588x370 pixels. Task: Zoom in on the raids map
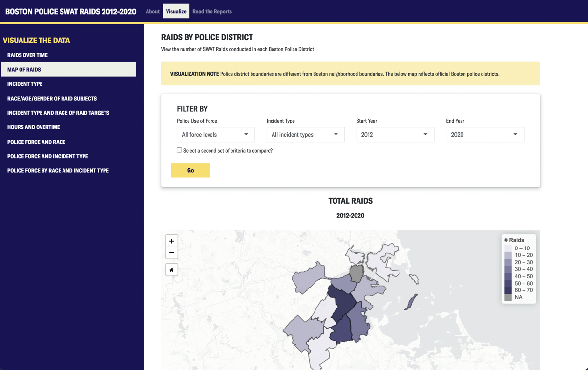(x=171, y=241)
